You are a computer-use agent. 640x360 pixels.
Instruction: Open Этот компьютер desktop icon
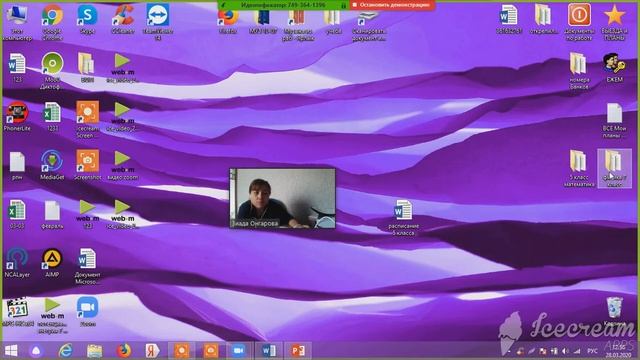coord(17,22)
